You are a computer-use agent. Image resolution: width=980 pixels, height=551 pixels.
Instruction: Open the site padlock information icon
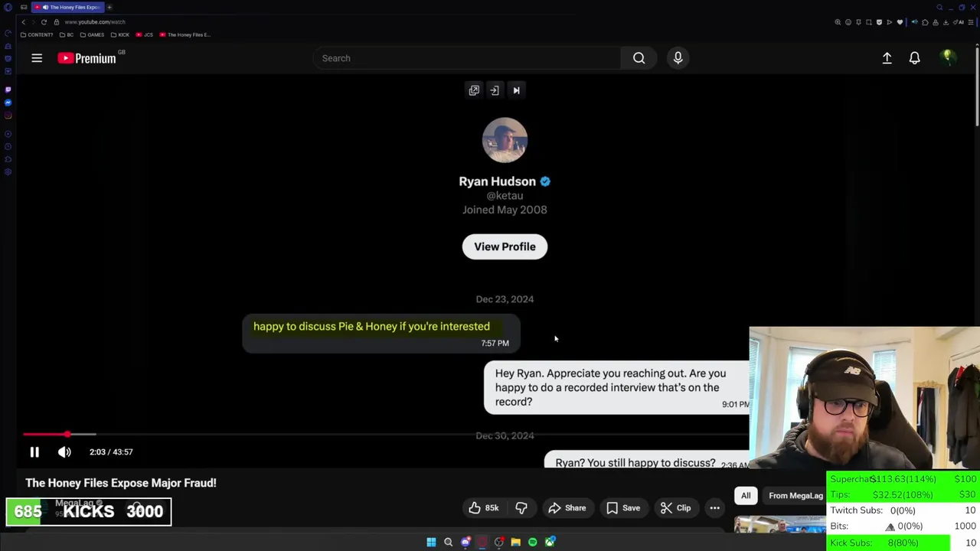click(56, 22)
